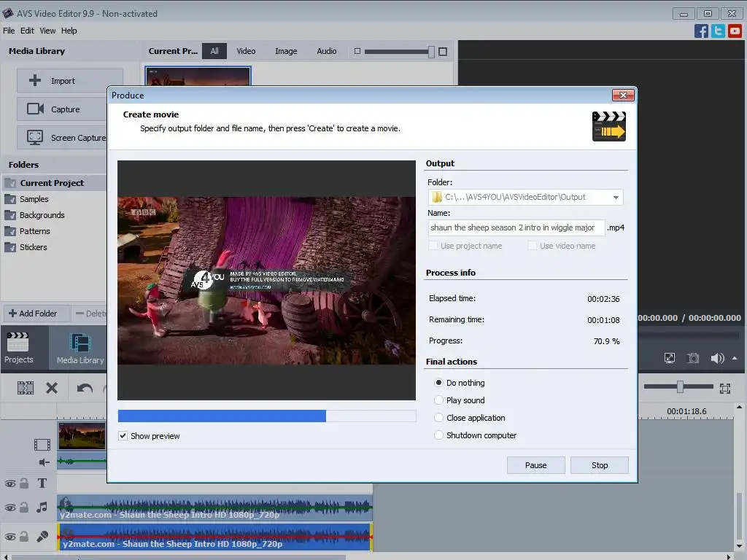The image size is (747, 560).
Task: Take a snapshot with the camera icon
Action: click(693, 358)
